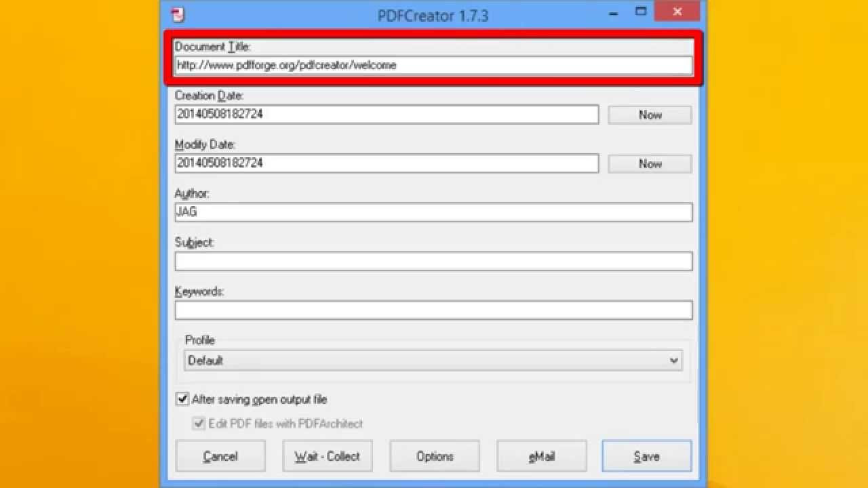Toggle After saving open output file checkbox

click(x=182, y=399)
